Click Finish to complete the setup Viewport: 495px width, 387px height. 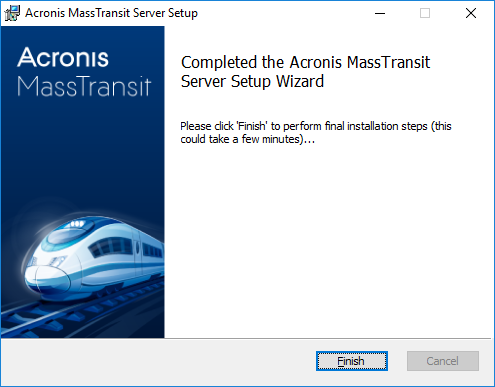[x=352, y=361]
